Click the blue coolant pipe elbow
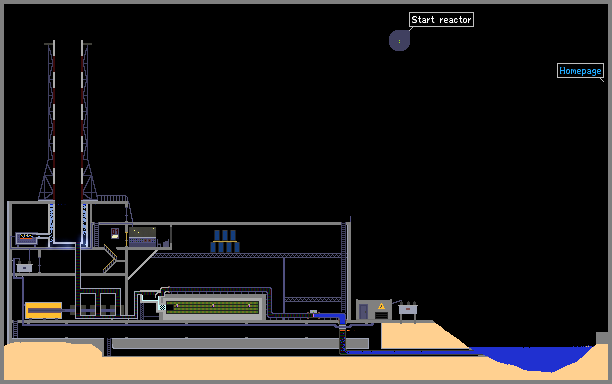612x384 pixels. pyautogui.click(x=332, y=316)
